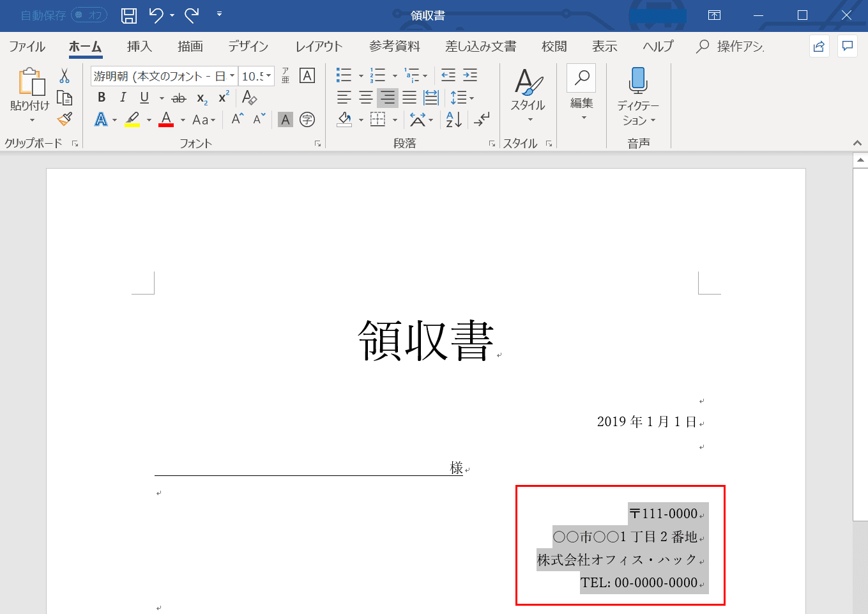The width and height of the screenshot is (868, 614).
Task: Toggle Italic formatting
Action: point(123,97)
